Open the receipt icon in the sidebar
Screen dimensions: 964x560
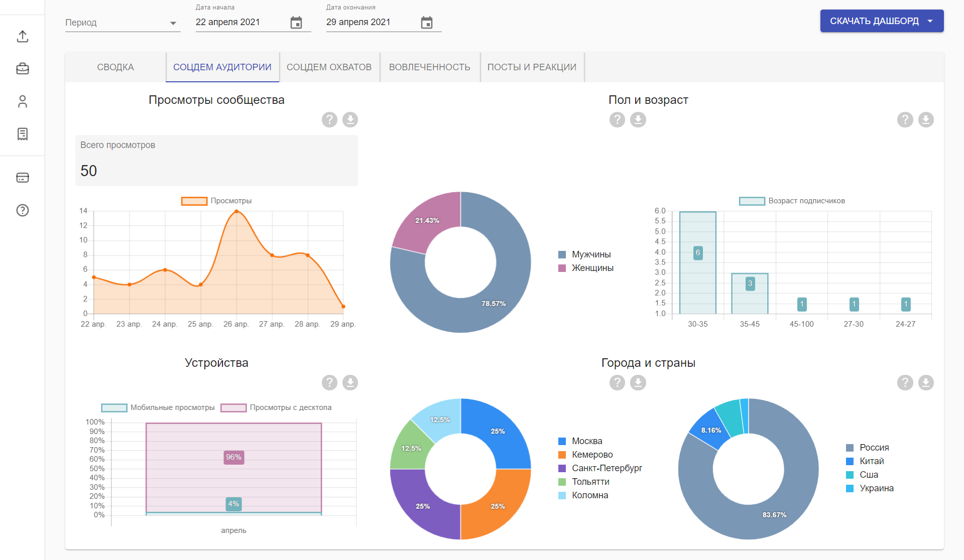tap(23, 134)
